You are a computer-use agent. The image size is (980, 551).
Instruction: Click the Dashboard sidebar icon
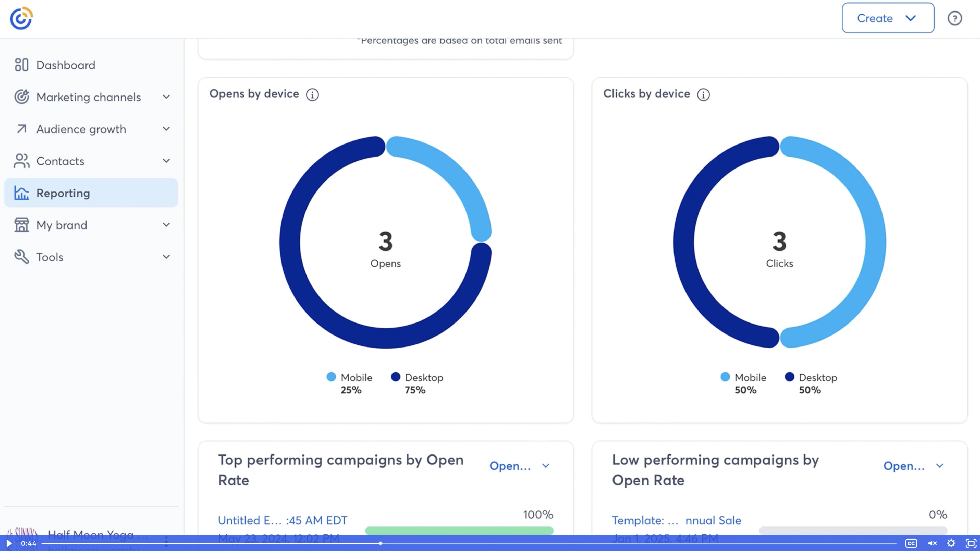pos(22,65)
